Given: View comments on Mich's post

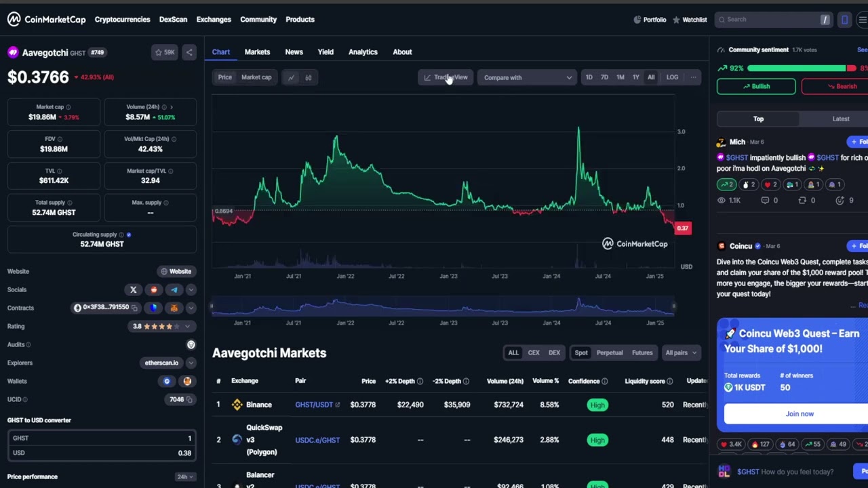Looking at the screenshot, I should [769, 201].
